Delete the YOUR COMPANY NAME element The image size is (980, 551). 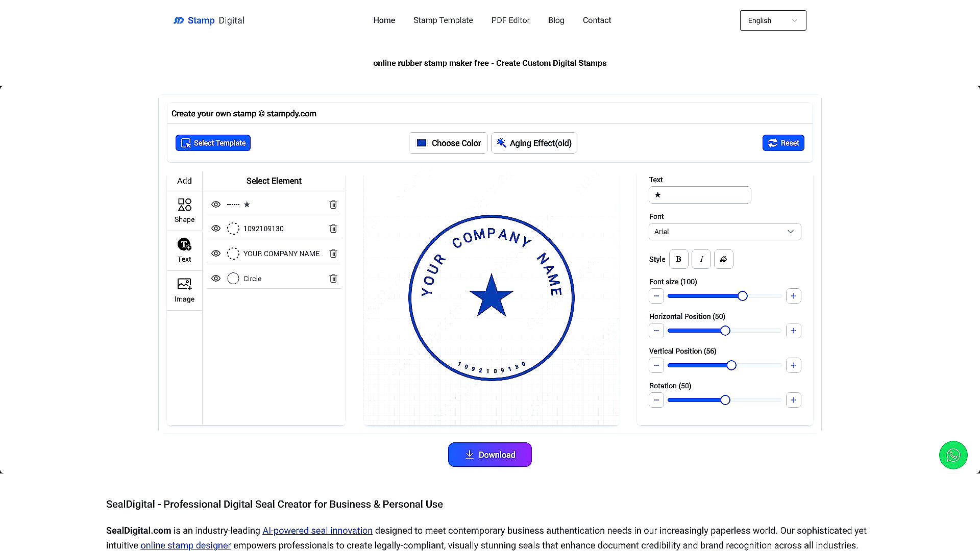coord(333,254)
